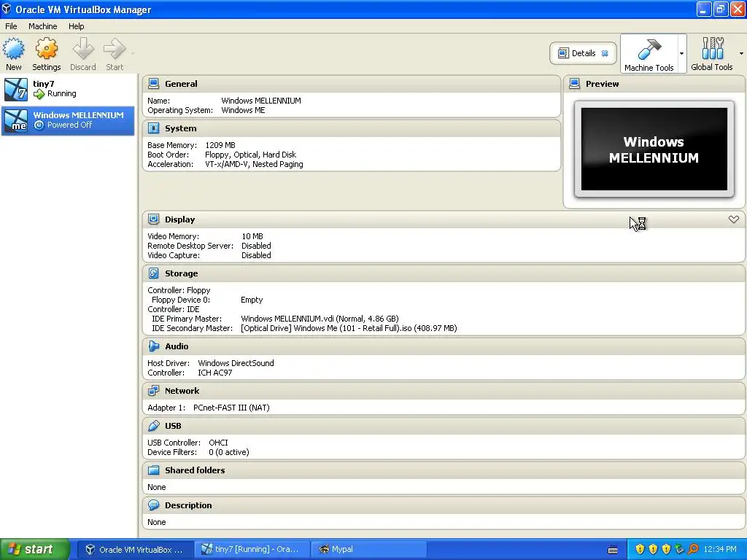Click the magnifier tray icon near the clock

(693, 550)
